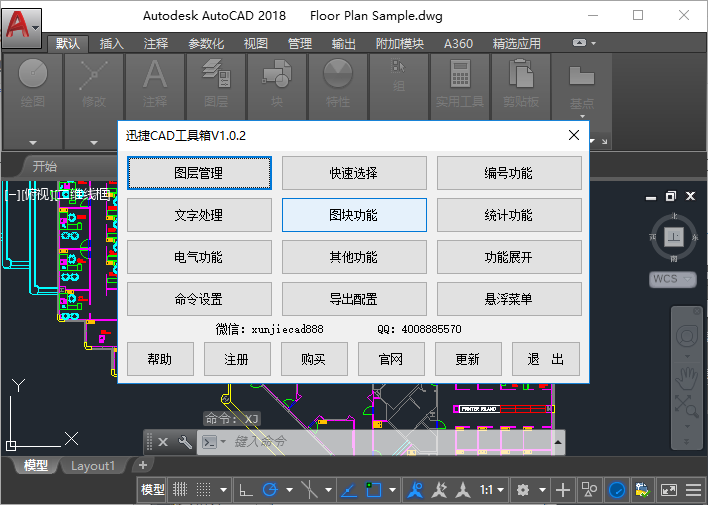This screenshot has height=505, width=708.
Task: Click the annotation monitor plus icon
Action: click(562, 490)
